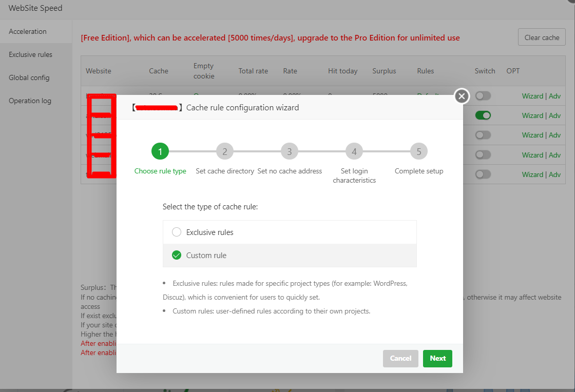Toggle the first website's acceleration switch
This screenshot has width=575, height=392.
point(483,96)
